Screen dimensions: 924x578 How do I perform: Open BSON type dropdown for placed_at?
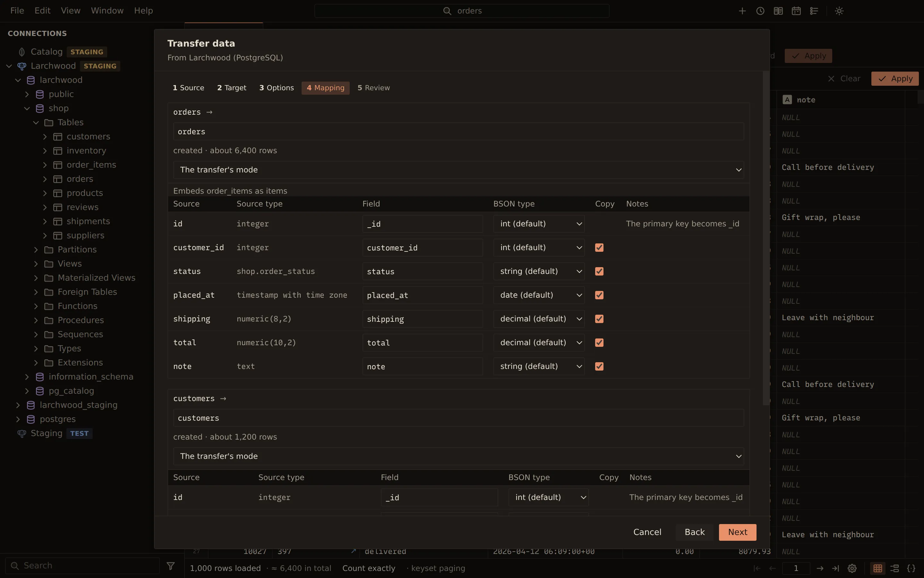point(539,295)
